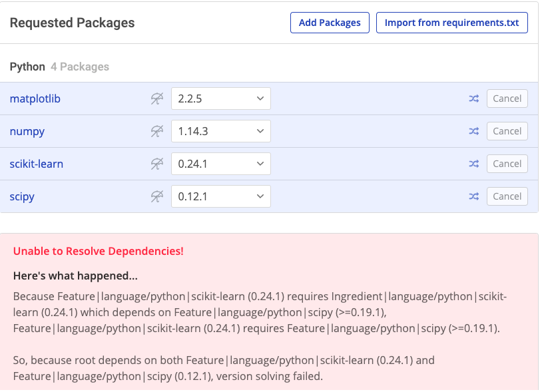The width and height of the screenshot is (540, 392).
Task: Open the numpy package link
Action: (27, 131)
